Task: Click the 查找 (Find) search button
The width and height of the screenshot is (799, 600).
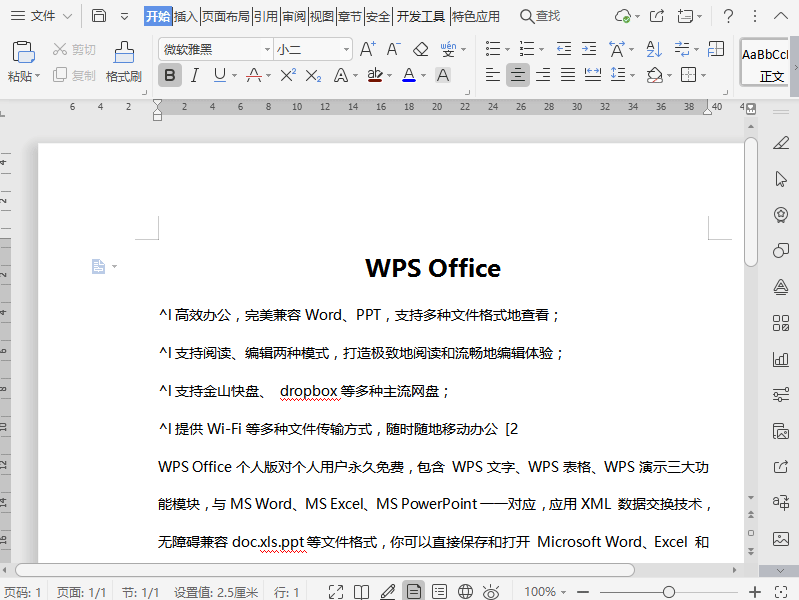Action: (x=540, y=16)
